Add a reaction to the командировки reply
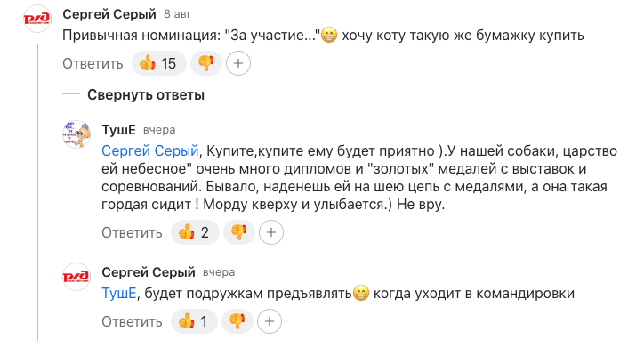 click(x=270, y=321)
